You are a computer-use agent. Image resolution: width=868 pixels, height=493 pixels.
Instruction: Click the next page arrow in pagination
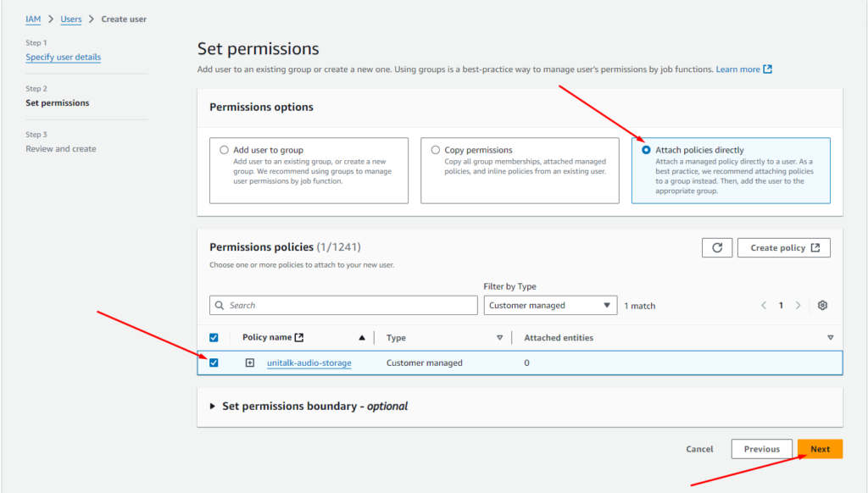pyautogui.click(x=798, y=306)
